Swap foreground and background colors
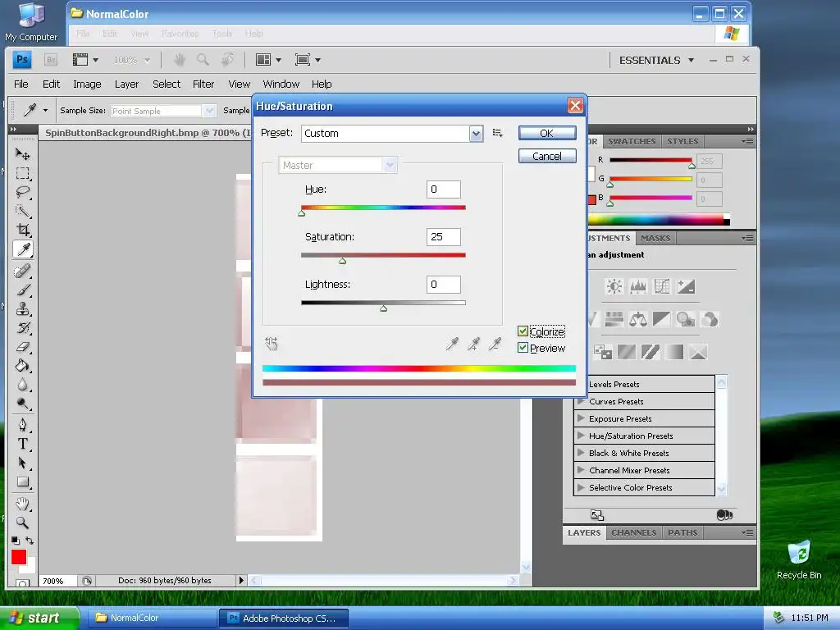The image size is (840, 630). click(30, 541)
